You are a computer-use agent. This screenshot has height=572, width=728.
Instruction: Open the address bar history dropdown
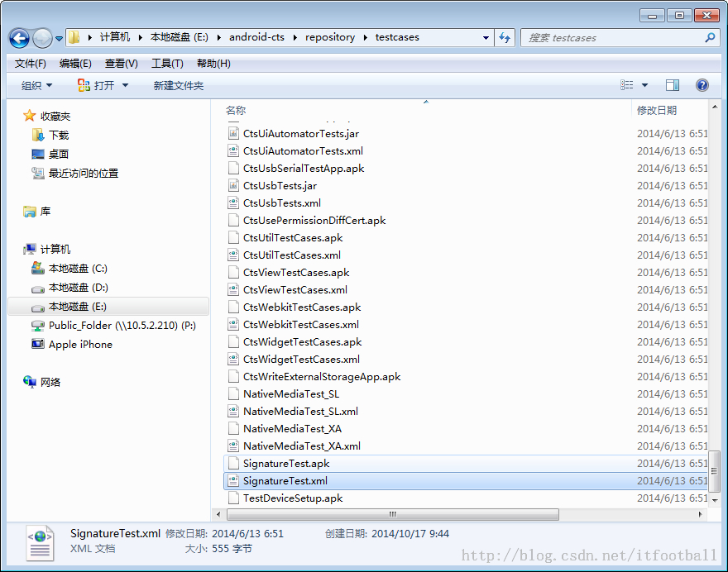486,37
